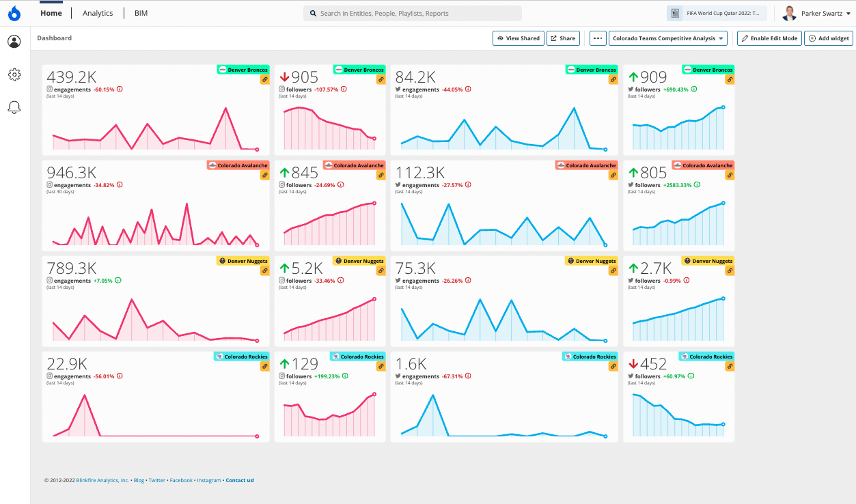
Task: Click link icon on Nuggets 75.3K widget
Action: point(613,271)
